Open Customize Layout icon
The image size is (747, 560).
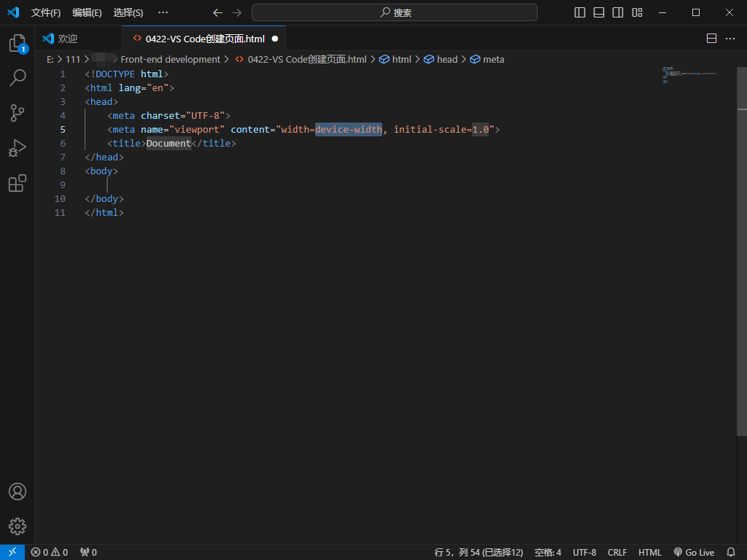637,12
